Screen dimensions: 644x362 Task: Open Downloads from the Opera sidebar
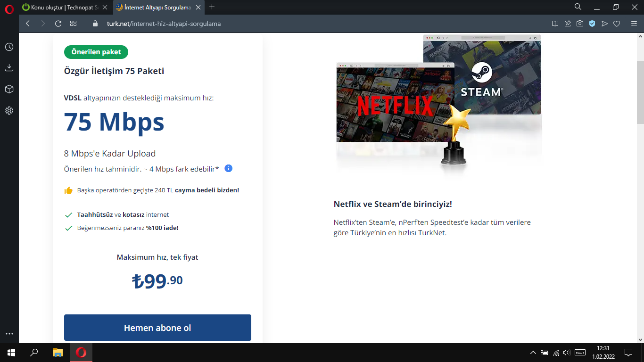[9, 68]
